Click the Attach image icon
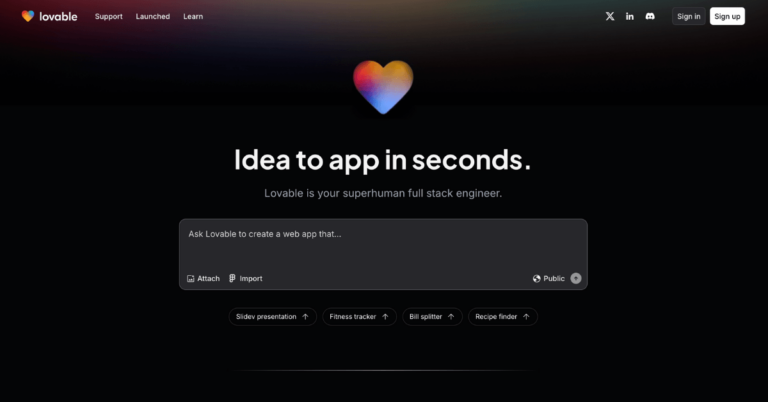 tap(191, 279)
